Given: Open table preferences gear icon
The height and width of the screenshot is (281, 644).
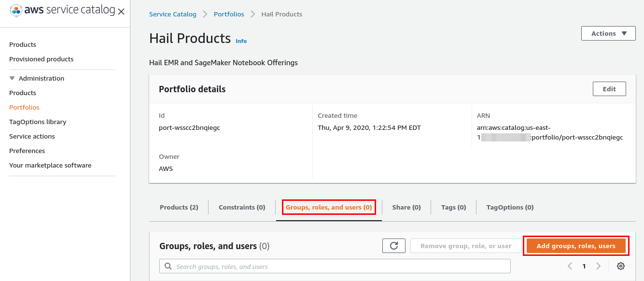Looking at the screenshot, I should tap(621, 266).
